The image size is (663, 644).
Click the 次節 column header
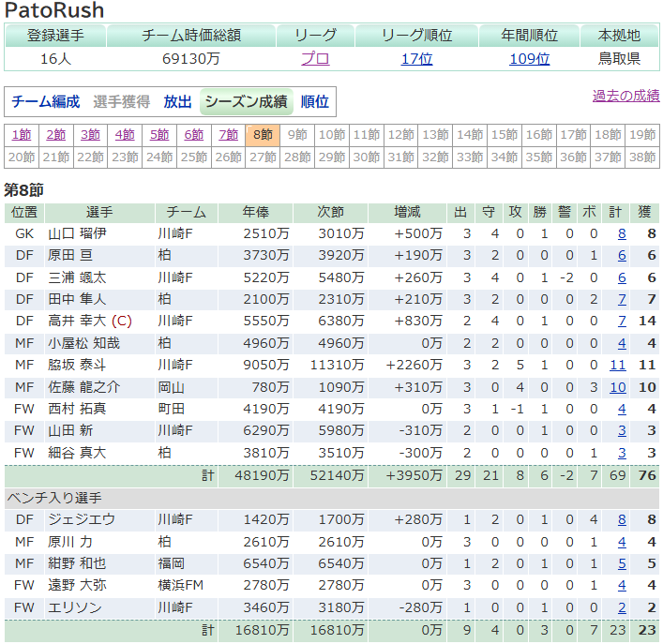(330, 212)
